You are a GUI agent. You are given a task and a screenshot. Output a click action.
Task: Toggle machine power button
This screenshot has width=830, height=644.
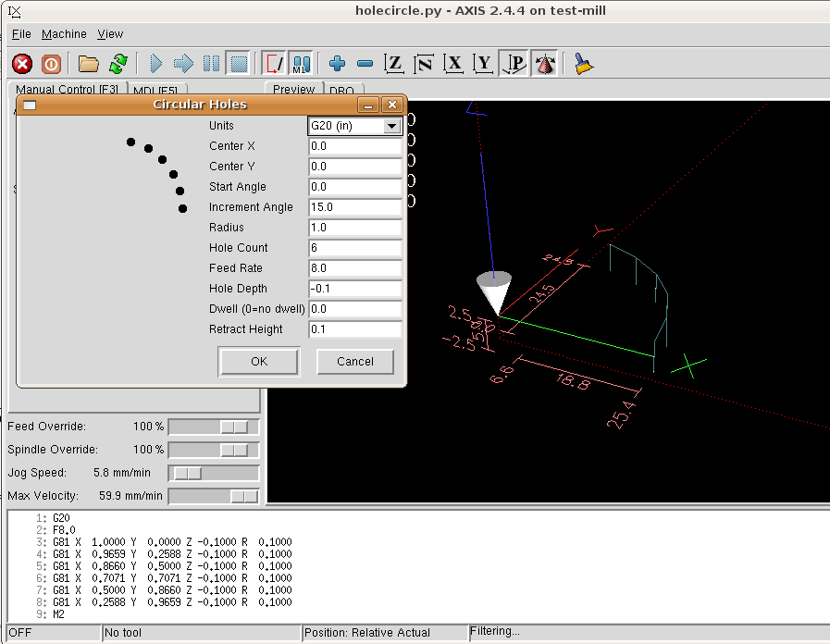click(x=51, y=64)
